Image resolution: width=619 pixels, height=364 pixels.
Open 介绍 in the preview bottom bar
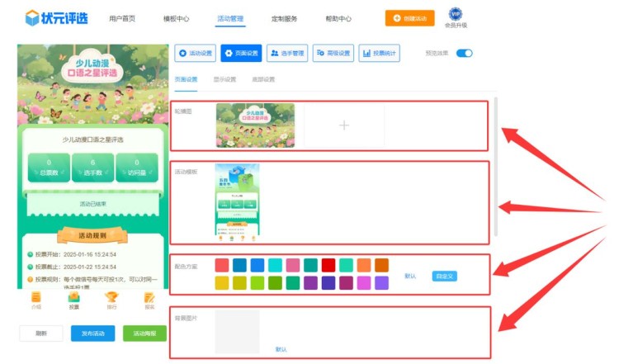click(x=36, y=299)
